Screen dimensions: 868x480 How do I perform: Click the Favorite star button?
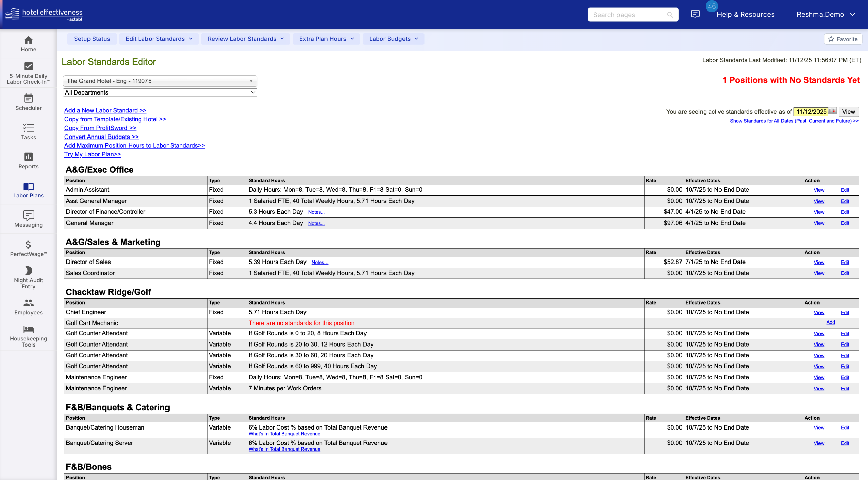(843, 39)
